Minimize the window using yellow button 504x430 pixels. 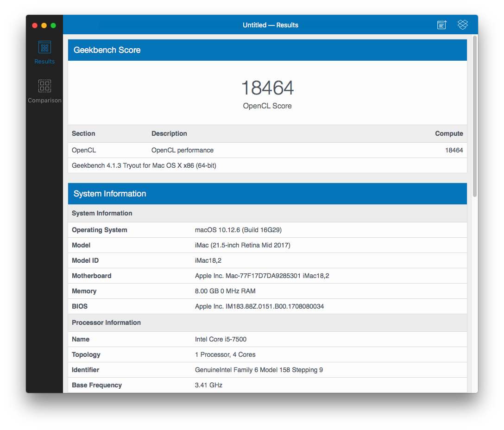(44, 25)
